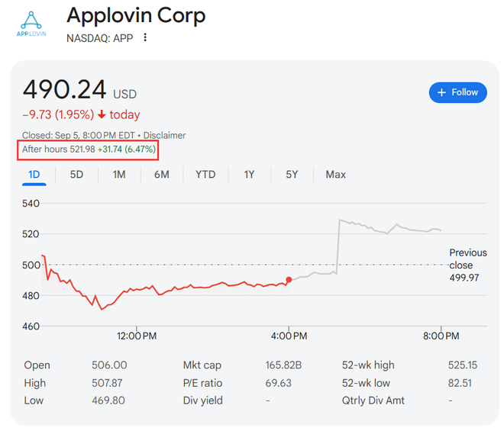The image size is (504, 431).
Task: Switch to the 5Y chart tab
Action: [292, 175]
